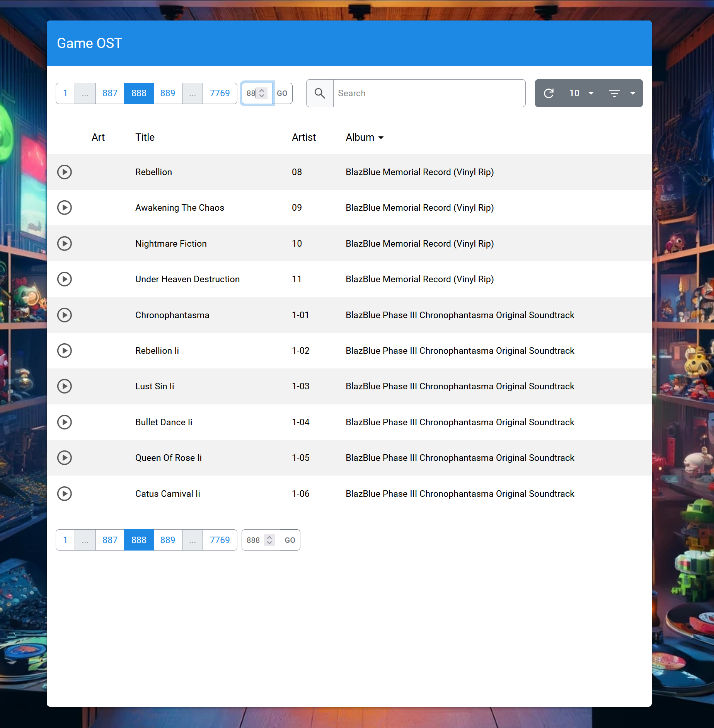The image size is (714, 728).
Task: Play the Chronophantasma track
Action: point(65,315)
